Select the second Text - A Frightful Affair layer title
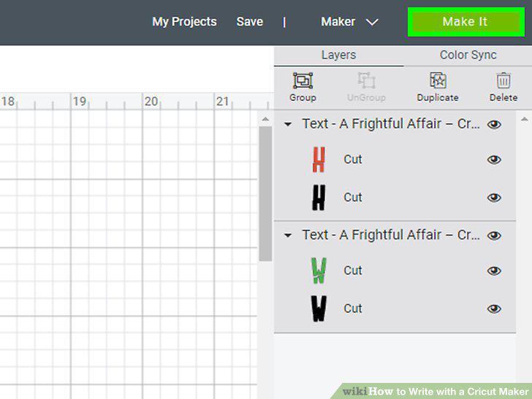Viewport: 532px width, 399px height. [x=391, y=235]
